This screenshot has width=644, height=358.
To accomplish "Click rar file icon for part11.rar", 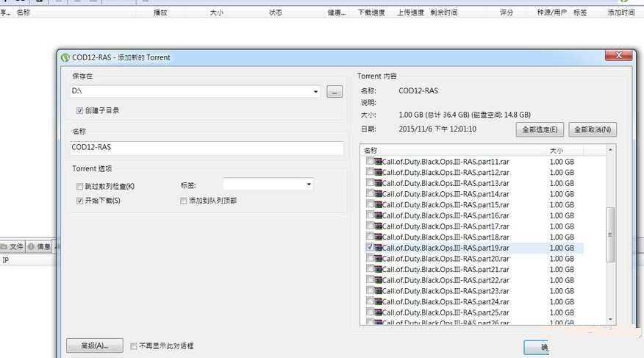I will (379, 162).
